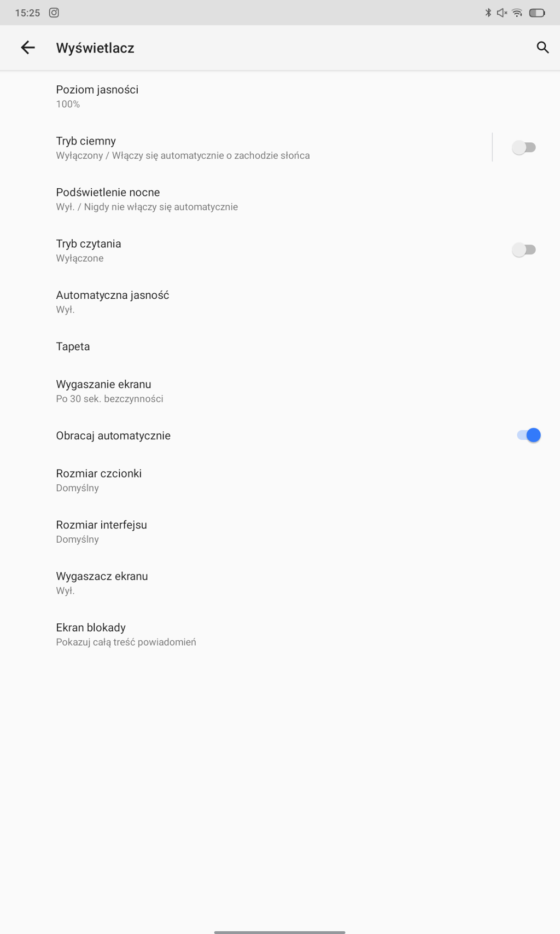Open Wygaszanie ekranu timeout options
Viewport: 560px width, 934px height.
coord(280,391)
